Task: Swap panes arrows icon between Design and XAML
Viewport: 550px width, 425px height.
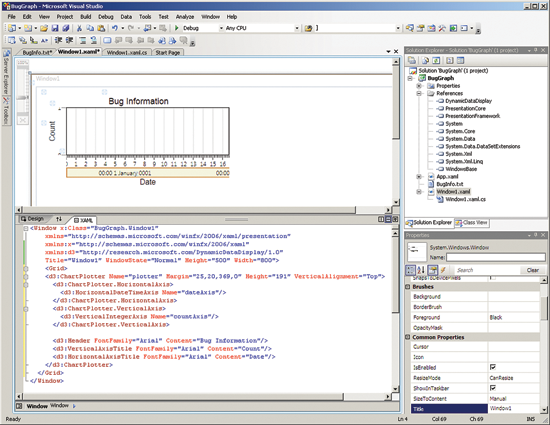Action: pos(59,219)
